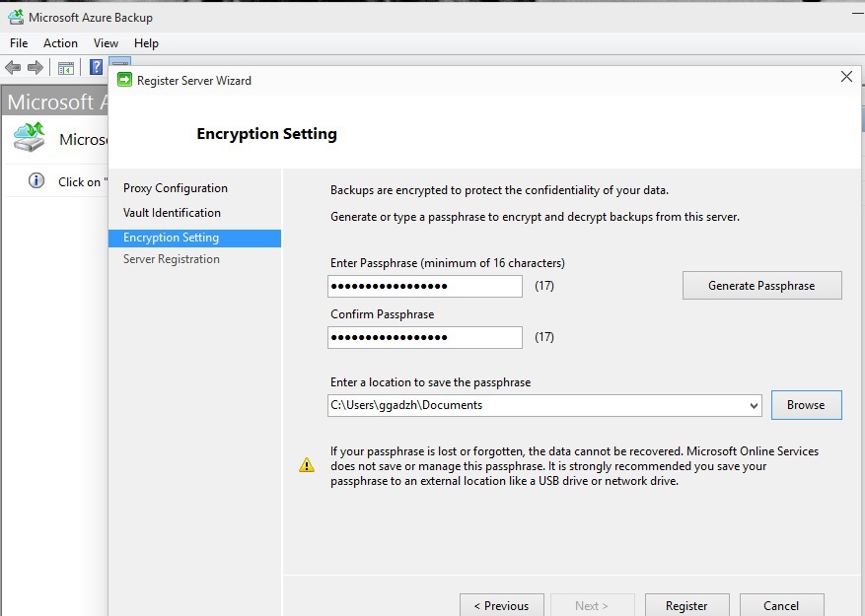Screen dimensions: 865x616
Task: Open the Help menu
Action: click(x=146, y=43)
